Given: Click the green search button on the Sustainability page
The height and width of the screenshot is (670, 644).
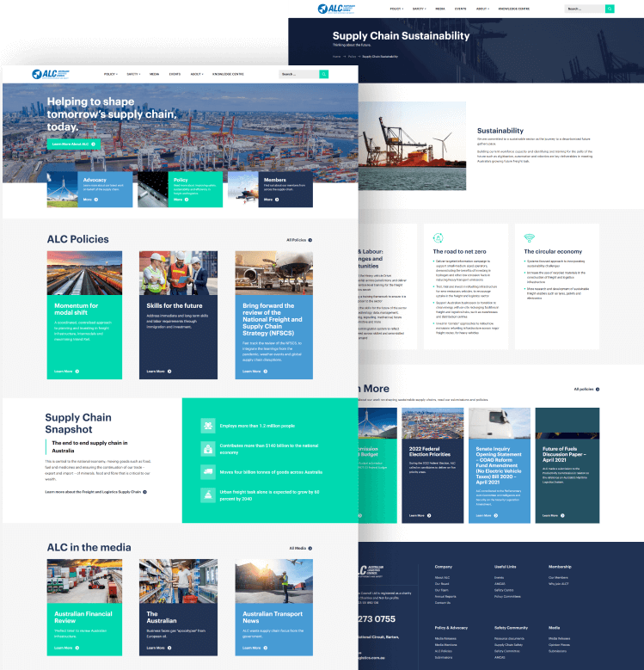Looking at the screenshot, I should tap(610, 9).
